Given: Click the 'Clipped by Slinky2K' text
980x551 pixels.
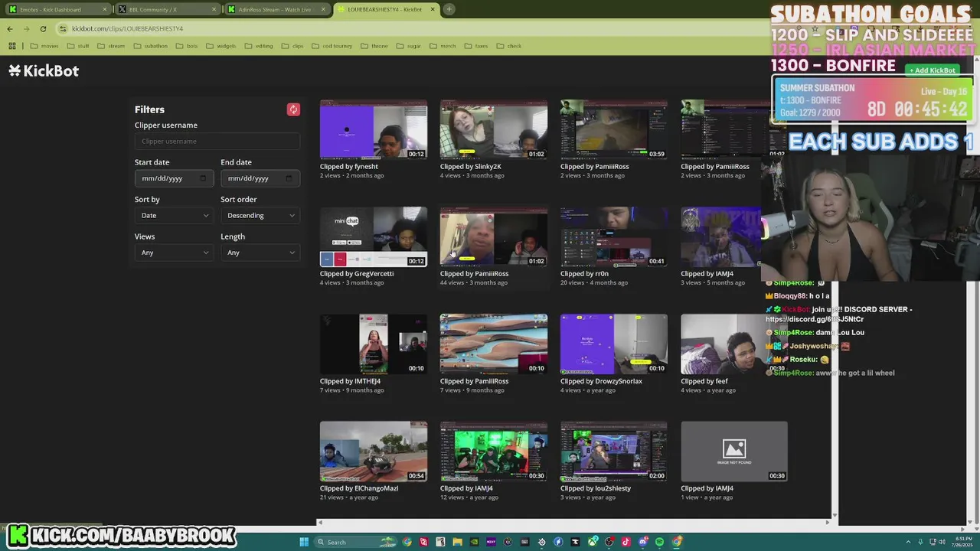Looking at the screenshot, I should (471, 166).
